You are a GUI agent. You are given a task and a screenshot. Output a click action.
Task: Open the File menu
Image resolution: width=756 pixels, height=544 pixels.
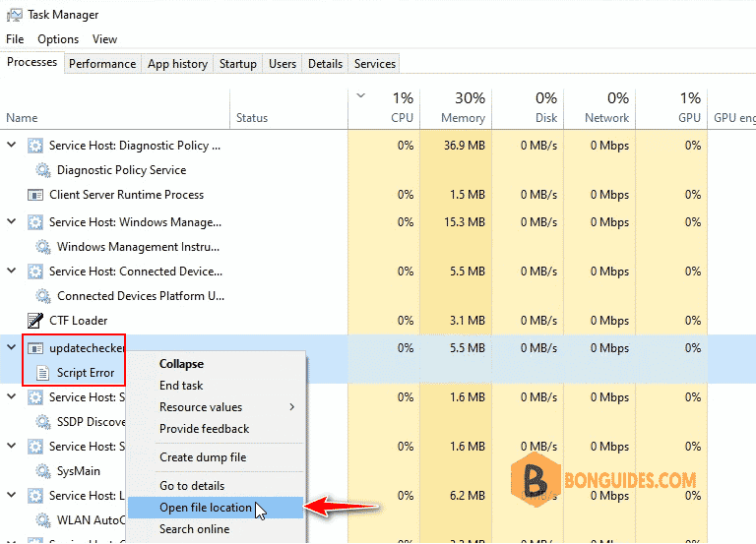15,39
